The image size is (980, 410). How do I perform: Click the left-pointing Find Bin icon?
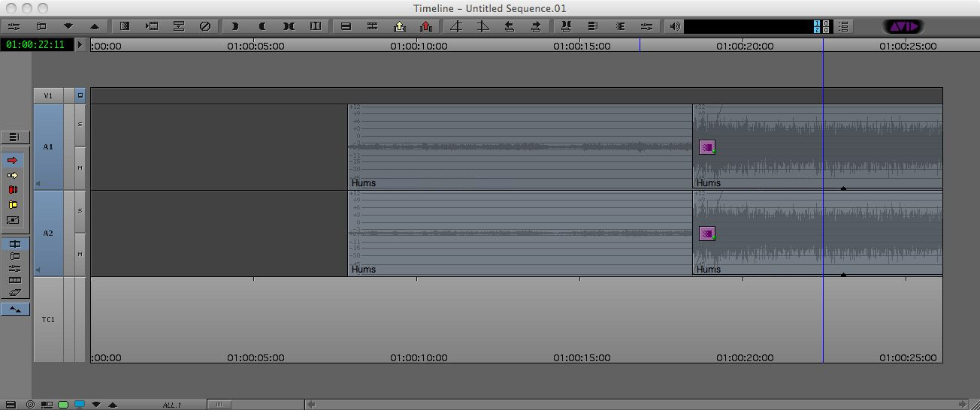tap(510, 26)
